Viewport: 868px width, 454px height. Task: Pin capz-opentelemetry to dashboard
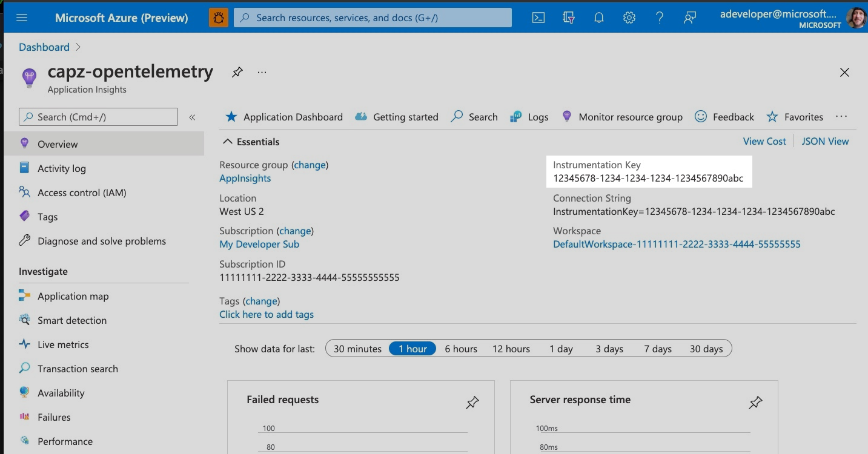(237, 72)
